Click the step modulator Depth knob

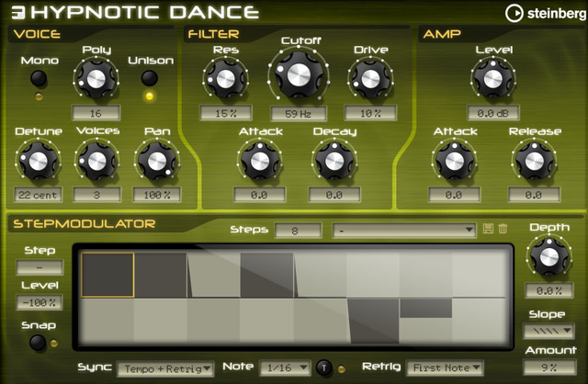549,257
